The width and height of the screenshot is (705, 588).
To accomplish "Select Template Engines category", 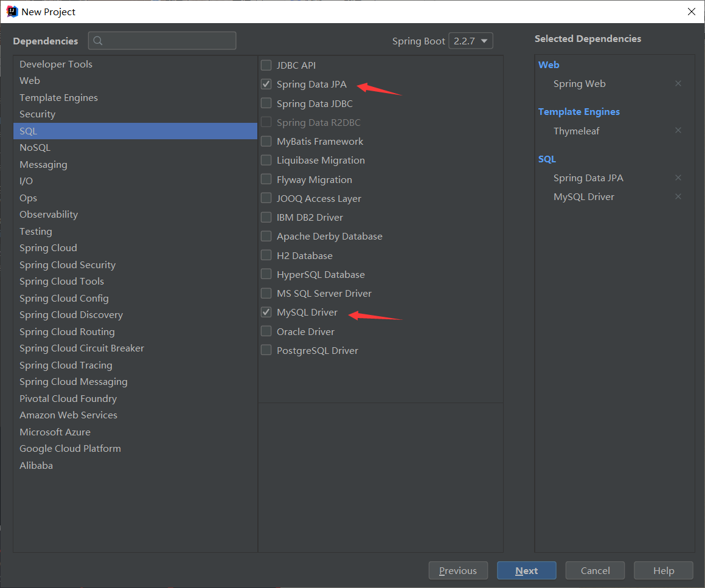I will click(135, 97).
